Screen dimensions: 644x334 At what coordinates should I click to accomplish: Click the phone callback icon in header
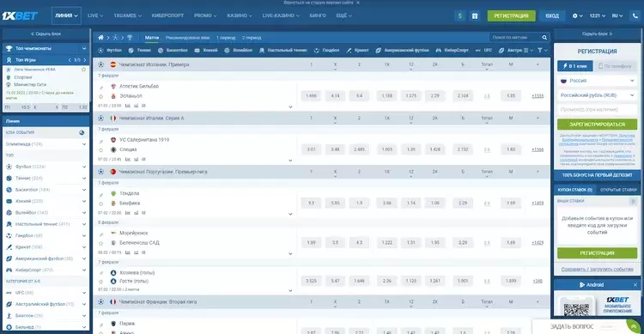pyautogui.click(x=635, y=15)
